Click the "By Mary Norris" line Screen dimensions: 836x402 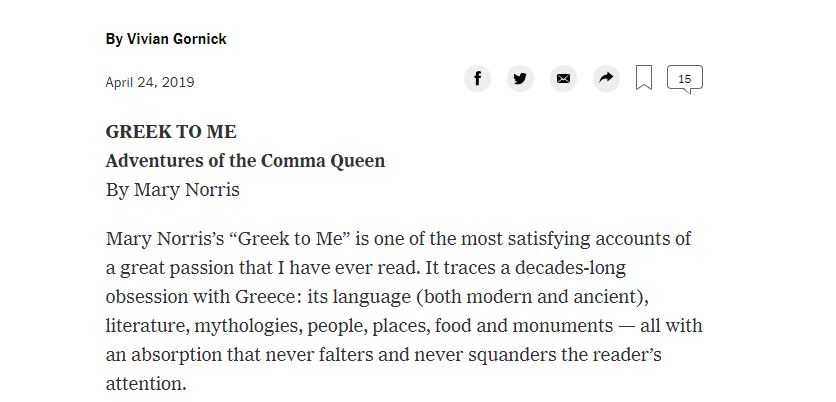tap(172, 190)
